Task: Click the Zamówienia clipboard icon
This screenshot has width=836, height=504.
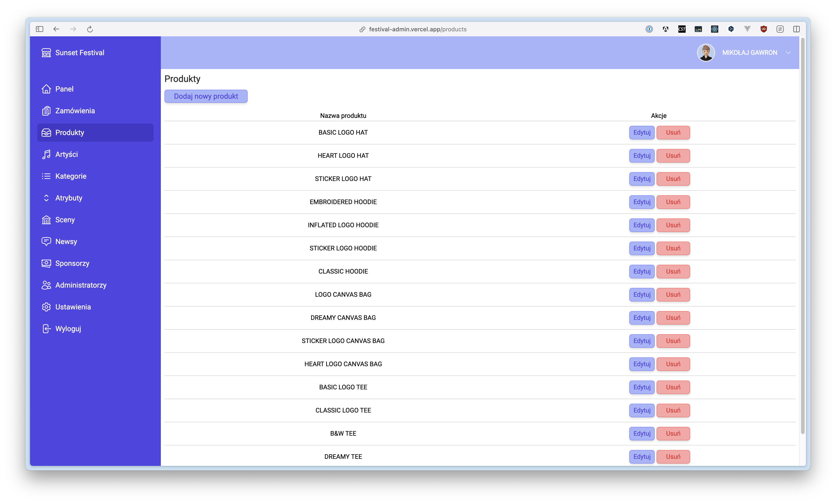Action: (46, 111)
